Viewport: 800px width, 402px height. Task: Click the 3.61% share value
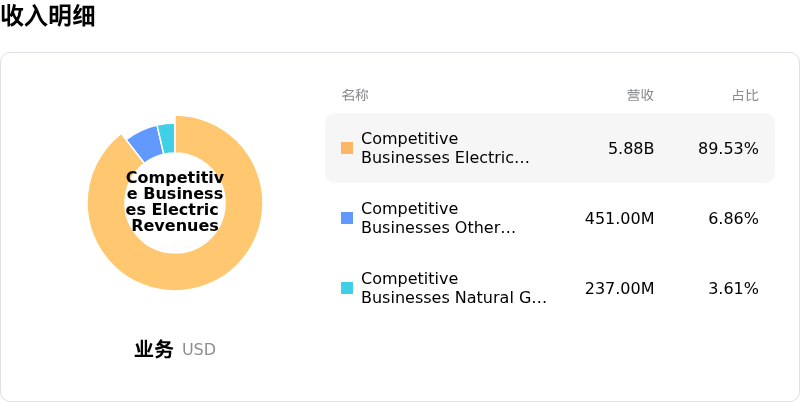(x=733, y=288)
